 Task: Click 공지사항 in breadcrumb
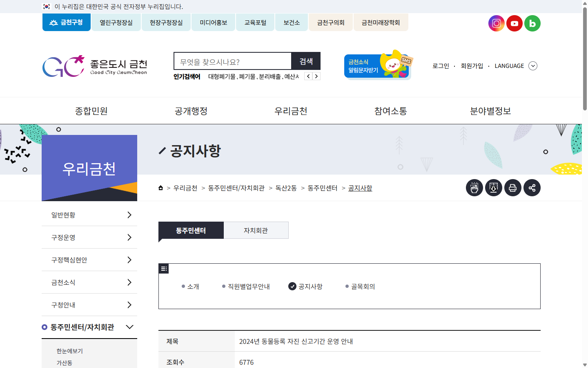coord(360,188)
